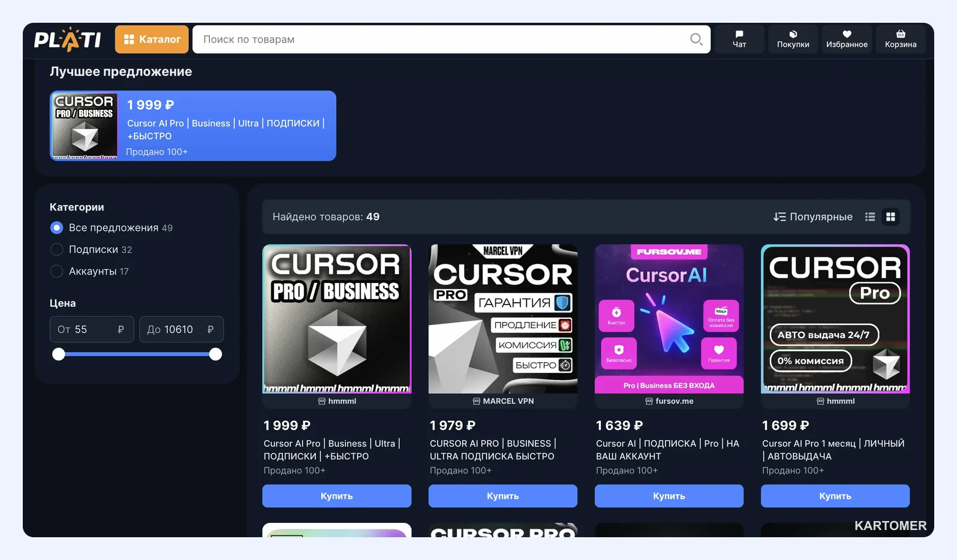
Task: Open seller MARCEL VPN store link
Action: [503, 401]
